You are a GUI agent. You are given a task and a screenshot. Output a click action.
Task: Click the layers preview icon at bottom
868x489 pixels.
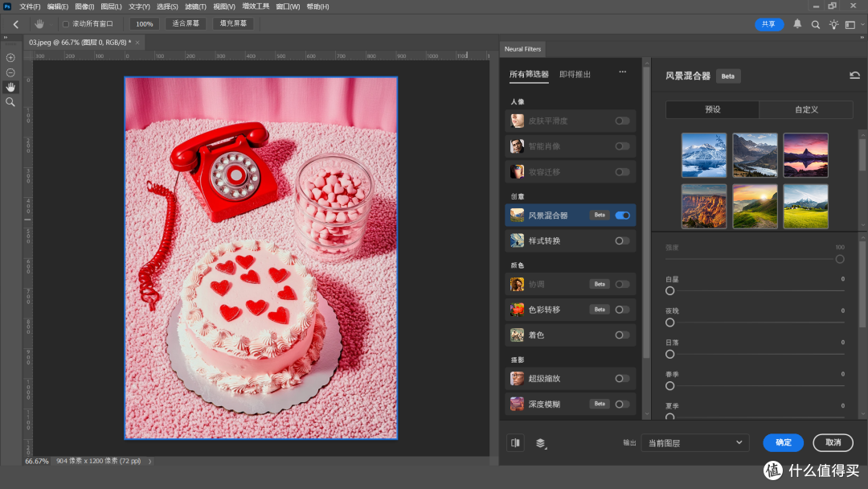[x=541, y=442]
